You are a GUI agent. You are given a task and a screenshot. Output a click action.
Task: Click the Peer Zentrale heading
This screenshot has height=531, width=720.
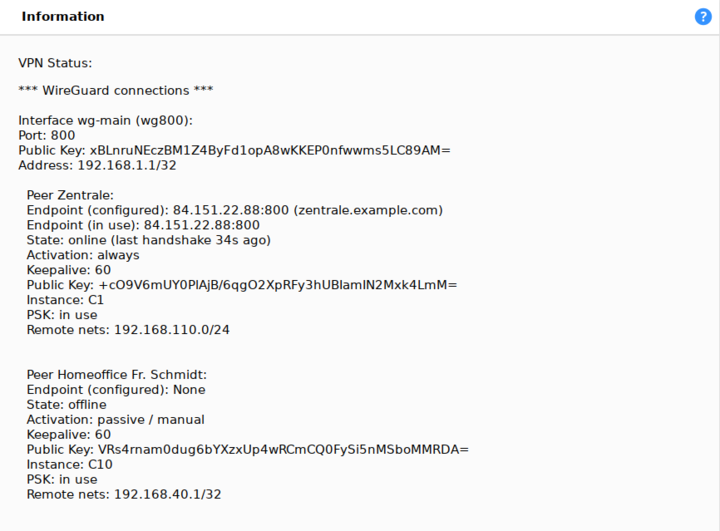tap(70, 195)
